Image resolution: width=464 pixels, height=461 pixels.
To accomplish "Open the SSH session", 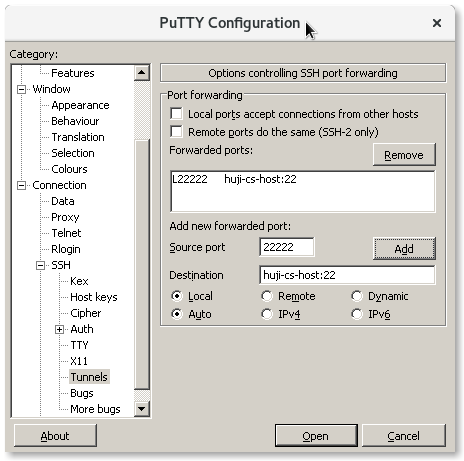I will point(316,436).
